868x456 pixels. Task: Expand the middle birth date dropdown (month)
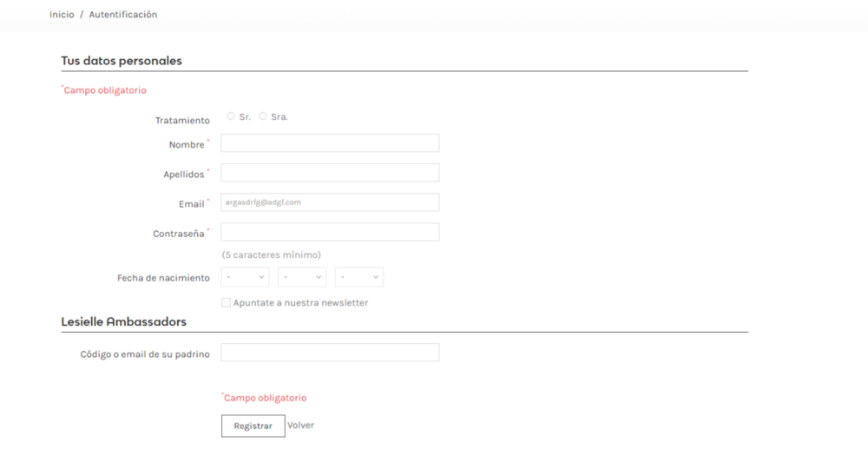[x=302, y=277]
